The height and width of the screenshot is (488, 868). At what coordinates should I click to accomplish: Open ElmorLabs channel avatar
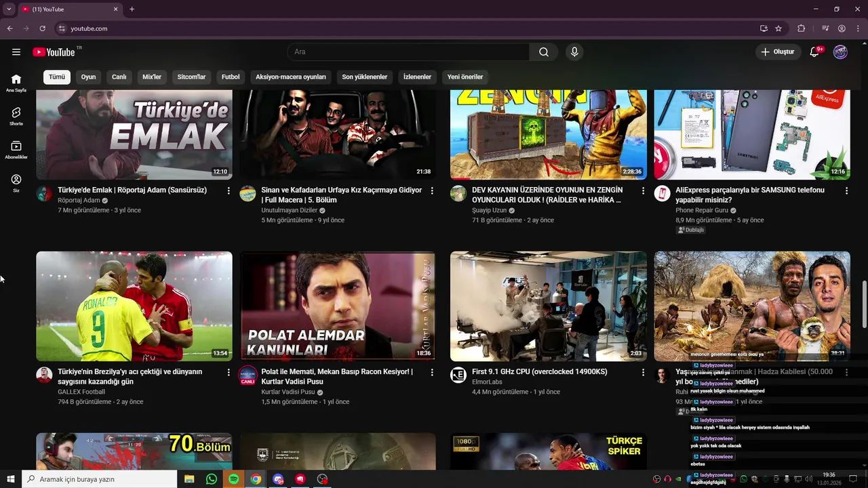tap(458, 375)
